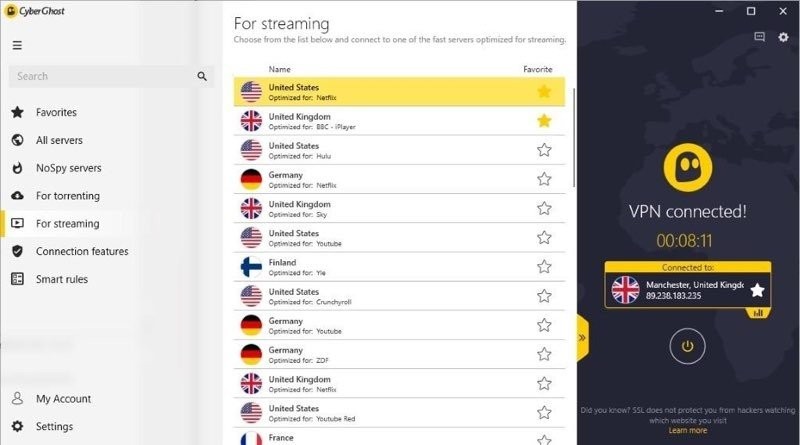
Task: Unfavorite United Kingdom BBC iPlayer star
Action: pos(544,120)
